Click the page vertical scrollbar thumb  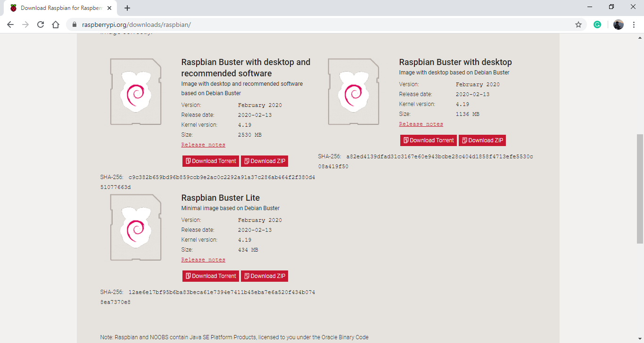click(640, 188)
